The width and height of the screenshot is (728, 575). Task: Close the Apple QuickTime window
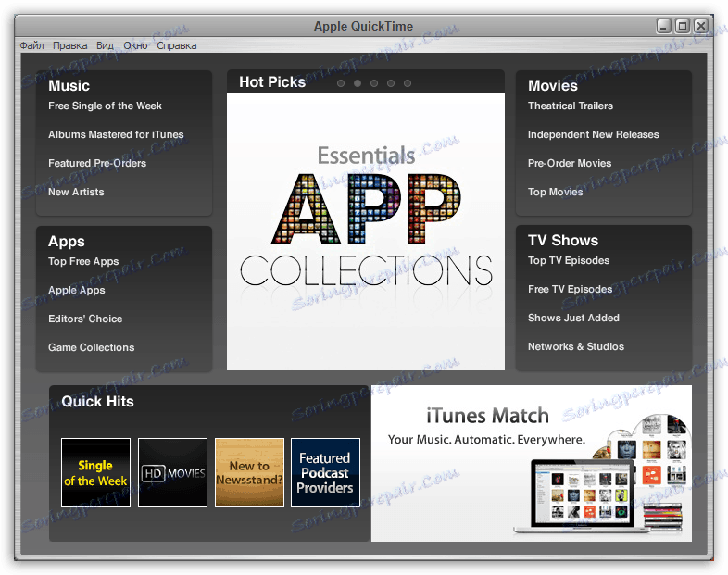click(x=701, y=26)
